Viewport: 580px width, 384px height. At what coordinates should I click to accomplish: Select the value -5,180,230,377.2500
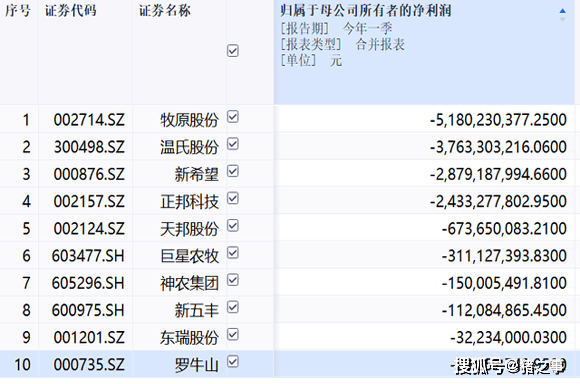[498, 120]
